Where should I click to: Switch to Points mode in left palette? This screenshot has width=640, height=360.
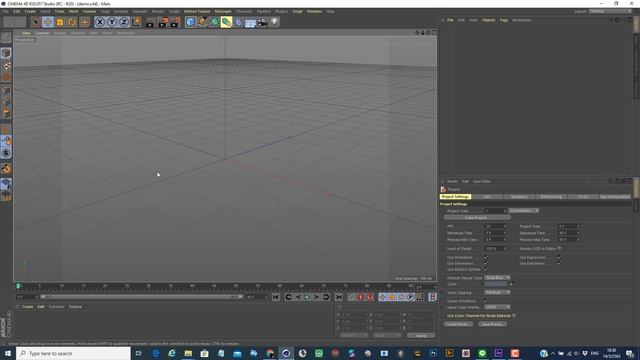click(6, 90)
